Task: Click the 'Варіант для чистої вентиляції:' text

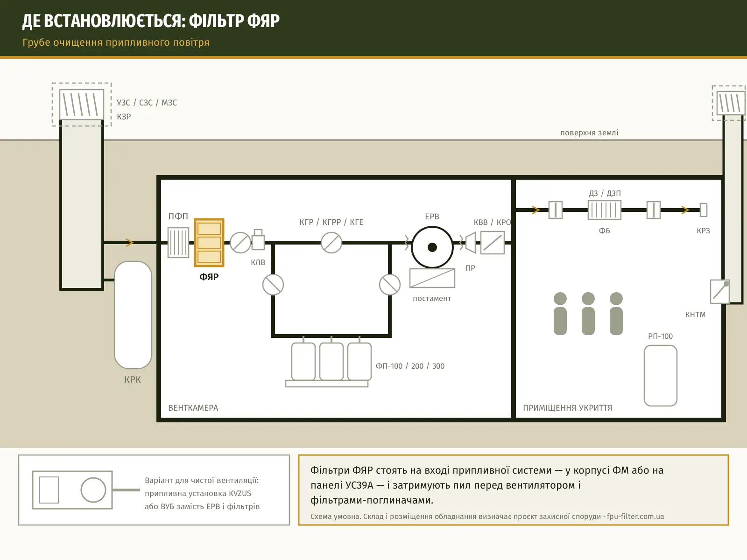Action: click(202, 480)
